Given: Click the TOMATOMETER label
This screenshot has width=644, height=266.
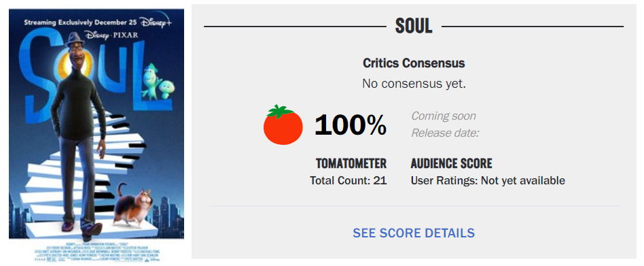Looking at the screenshot, I should point(351,164).
